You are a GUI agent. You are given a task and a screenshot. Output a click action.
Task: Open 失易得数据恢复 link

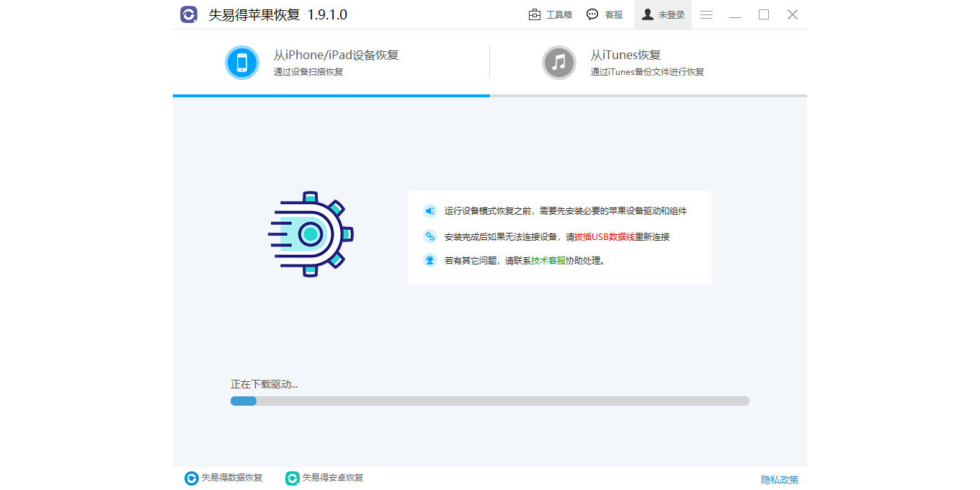(x=232, y=478)
